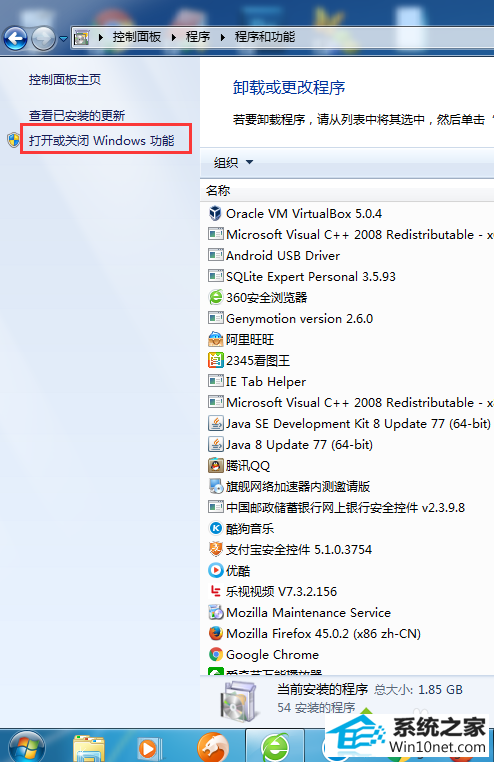Expand the arrow before 程序和功能 breadcrumb
Image resolution: width=494 pixels, height=762 pixels.
[x=222, y=37]
